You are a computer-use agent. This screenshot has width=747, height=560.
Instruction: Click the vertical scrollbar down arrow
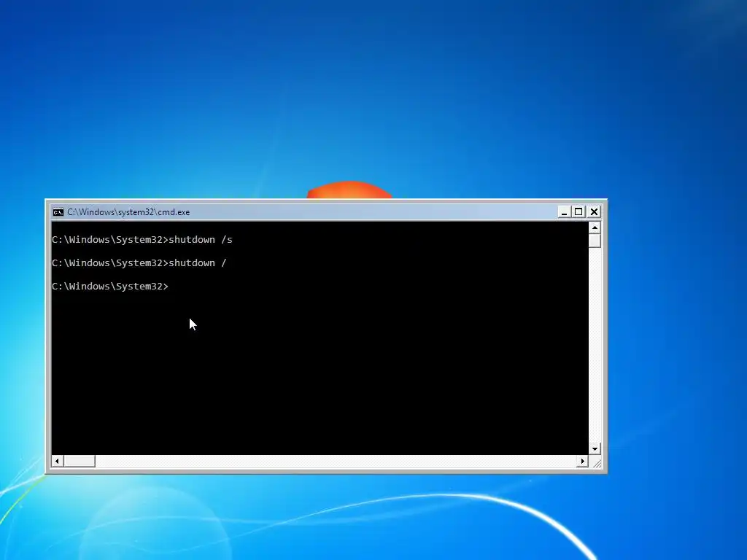[595, 448]
